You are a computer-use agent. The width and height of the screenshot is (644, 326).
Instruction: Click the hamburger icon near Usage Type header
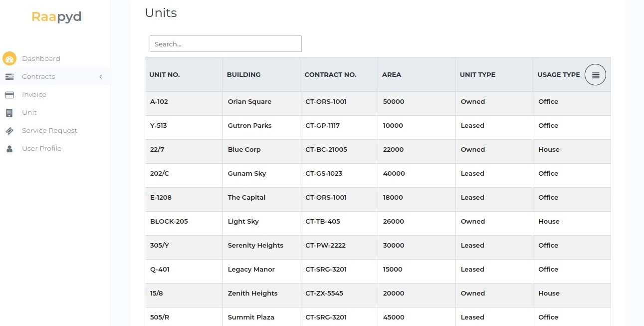click(x=595, y=74)
